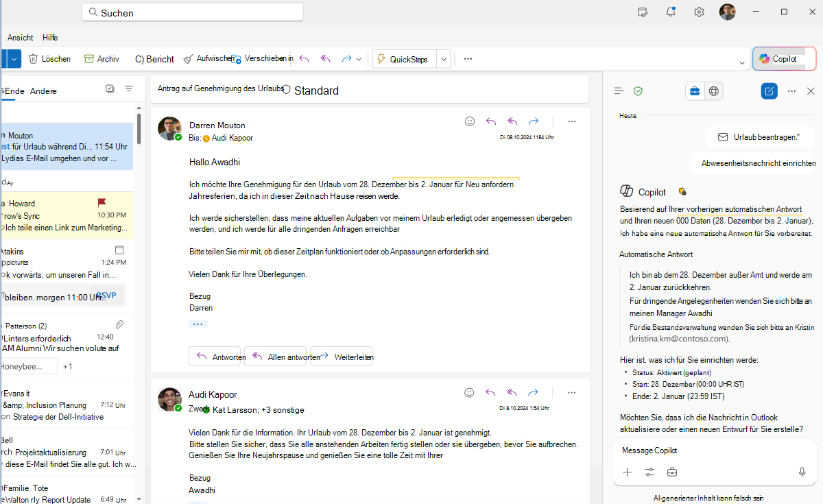Open the Honeybee attachment chip

(x=29, y=366)
